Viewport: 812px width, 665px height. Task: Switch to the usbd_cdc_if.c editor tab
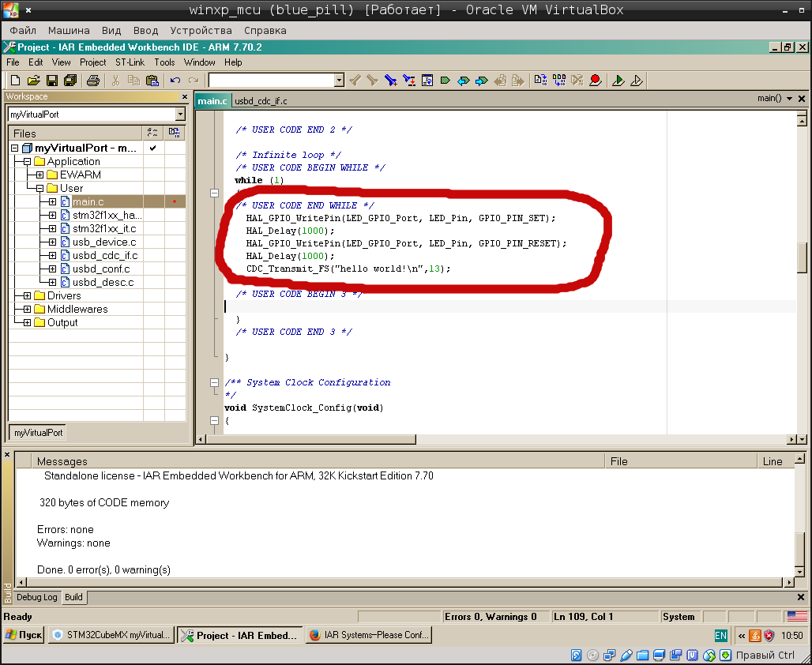(x=261, y=101)
